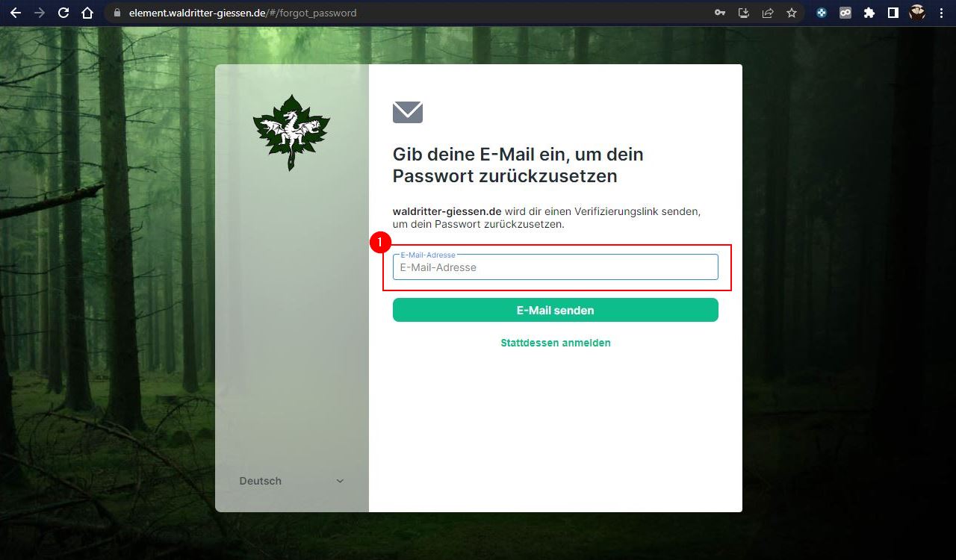
Task: Follow the Stattdessen anmelden link
Action: [x=556, y=343]
